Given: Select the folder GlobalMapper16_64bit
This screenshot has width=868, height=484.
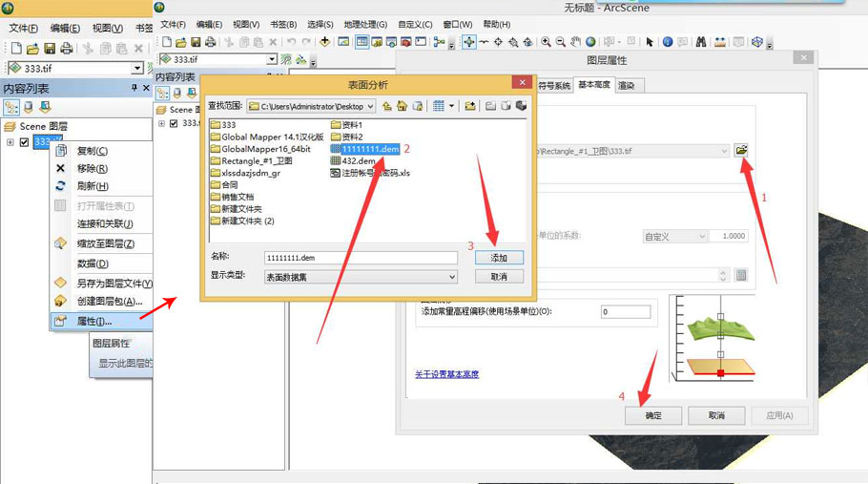Looking at the screenshot, I should [260, 149].
